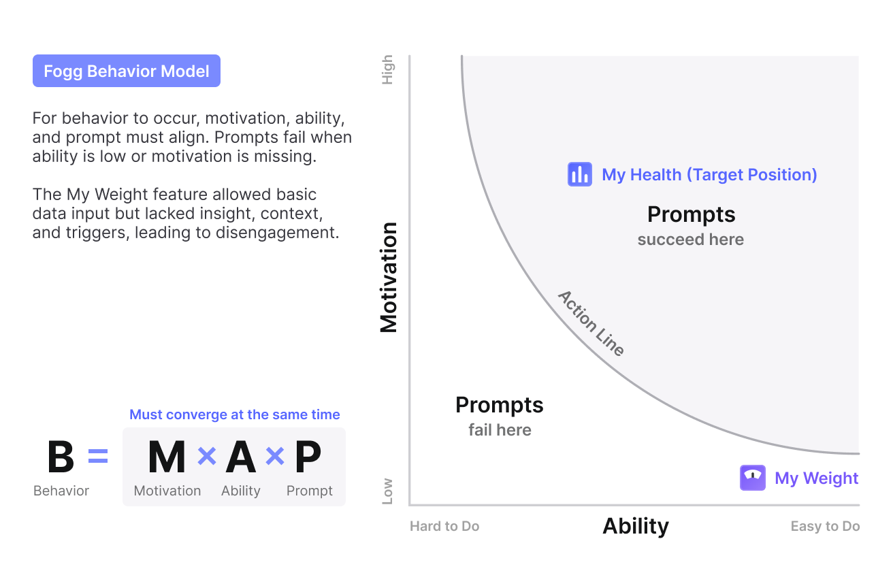
Task: Click the large letter M for Motivation
Action: pos(167,457)
